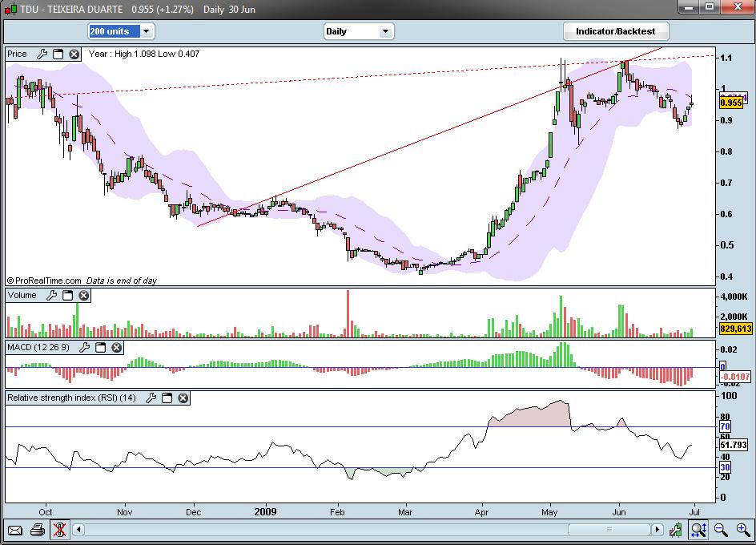Image resolution: width=756 pixels, height=545 pixels.
Task: Remove the MACD indicator panel
Action: point(116,348)
